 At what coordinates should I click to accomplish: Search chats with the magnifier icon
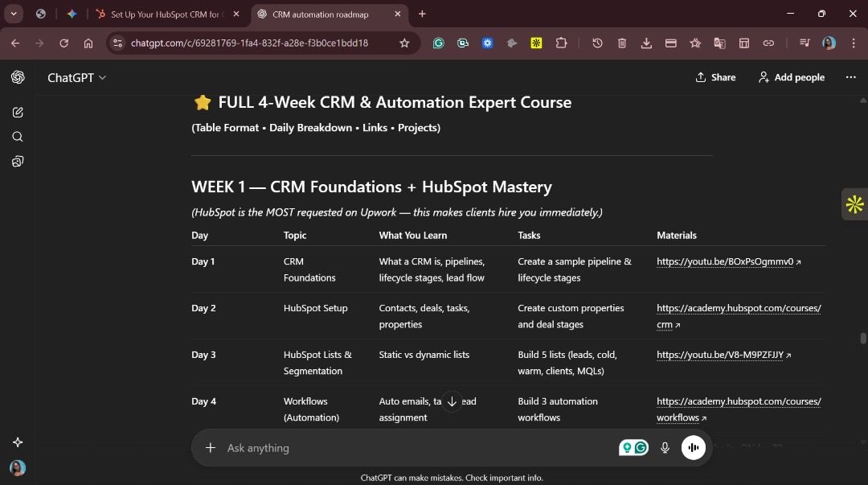18,137
